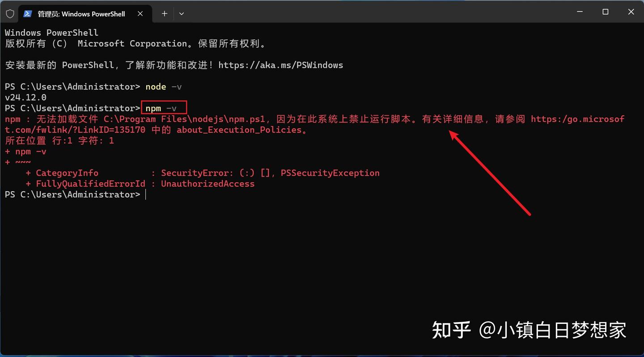Image resolution: width=644 pixels, height=357 pixels.
Task: Click the PowerShell icon on the tab
Action: (x=28, y=14)
